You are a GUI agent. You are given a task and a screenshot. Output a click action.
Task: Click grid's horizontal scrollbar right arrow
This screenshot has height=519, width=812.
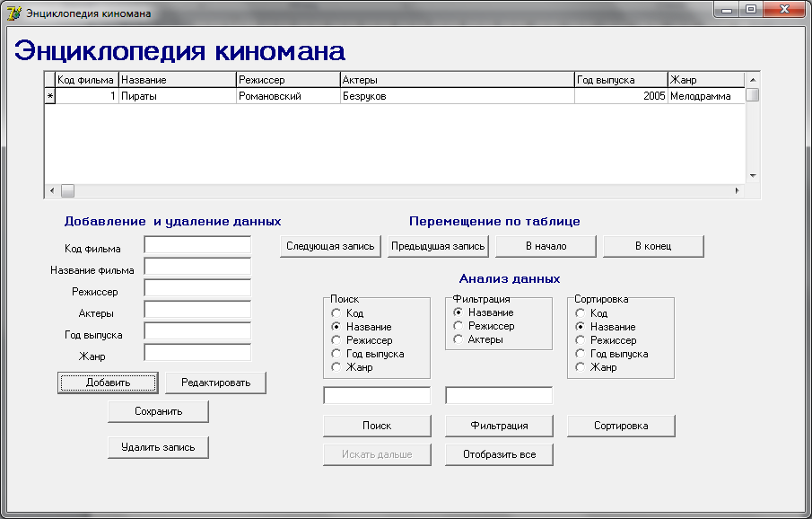(x=738, y=190)
